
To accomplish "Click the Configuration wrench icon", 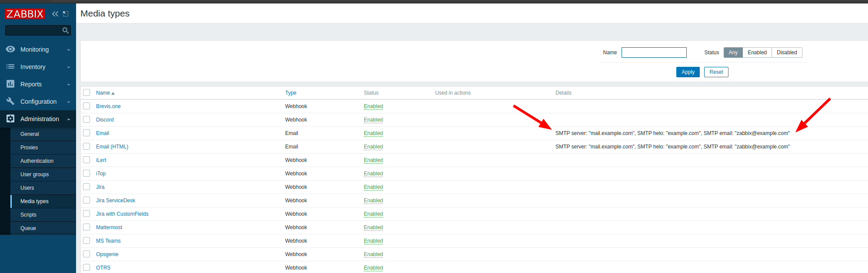I will 10,101.
